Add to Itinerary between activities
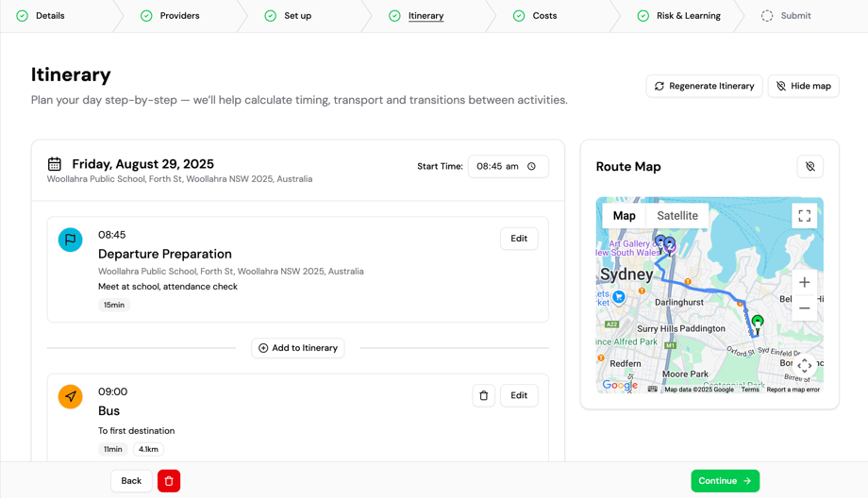 coord(298,348)
